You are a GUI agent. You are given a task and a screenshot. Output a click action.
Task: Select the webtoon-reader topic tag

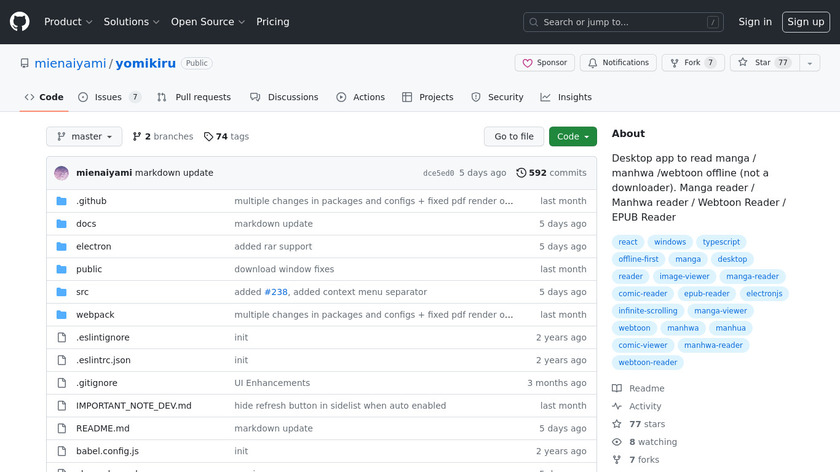(648, 362)
